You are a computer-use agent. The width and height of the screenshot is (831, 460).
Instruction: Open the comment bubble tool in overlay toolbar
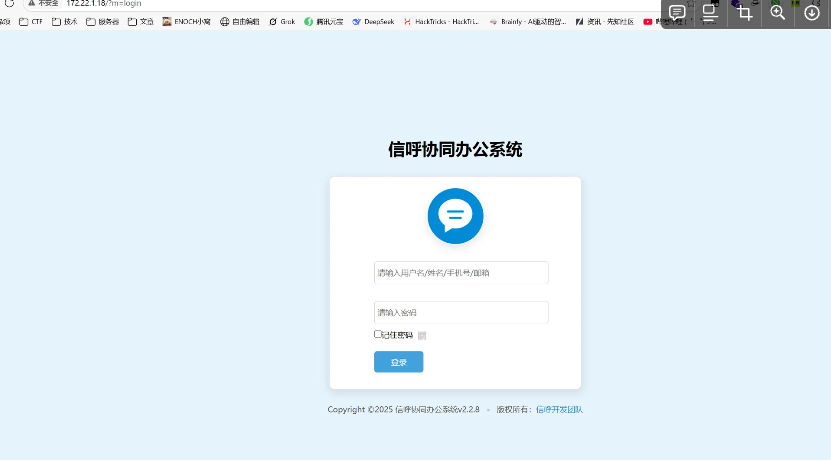(x=677, y=12)
